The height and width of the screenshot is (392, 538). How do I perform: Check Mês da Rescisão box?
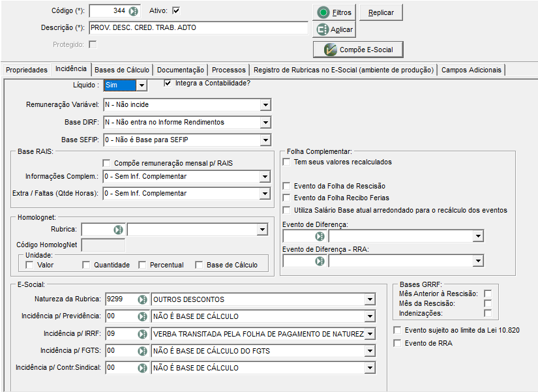[x=488, y=303]
